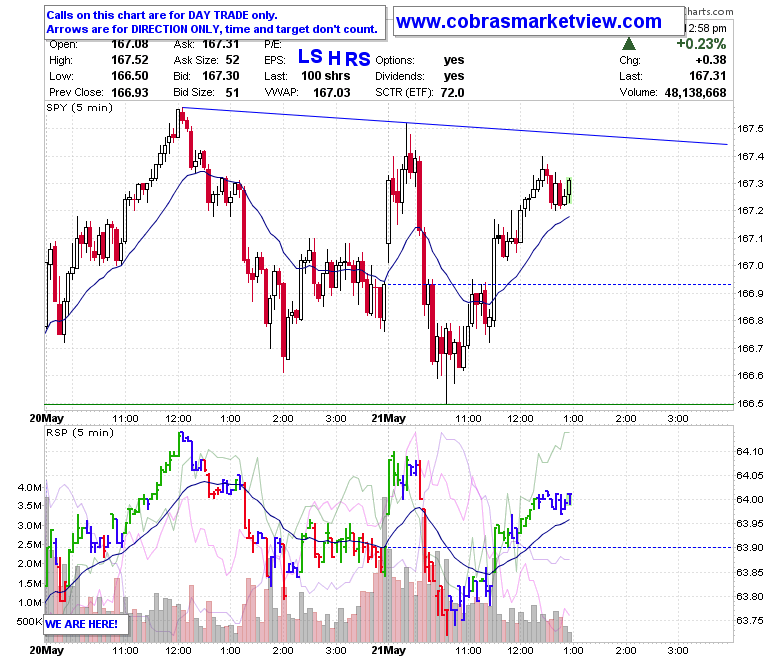This screenshot has width=780, height=659.
Task: Click the VWAP value 167.03
Action: [x=332, y=93]
